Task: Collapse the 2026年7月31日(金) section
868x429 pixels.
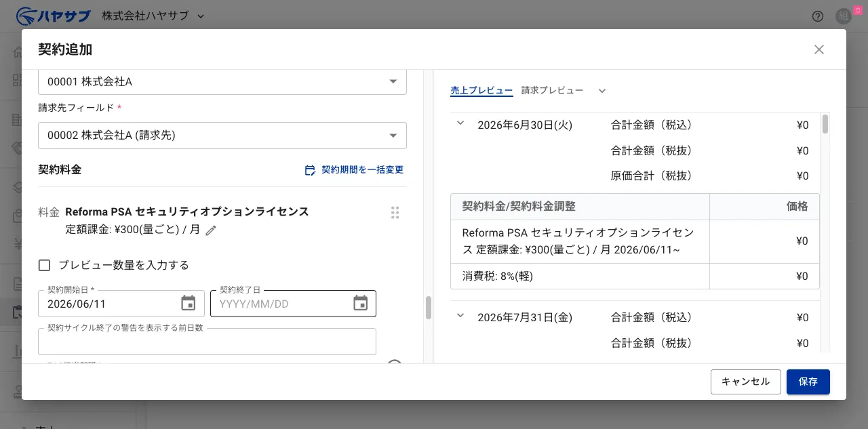Action: point(460,316)
